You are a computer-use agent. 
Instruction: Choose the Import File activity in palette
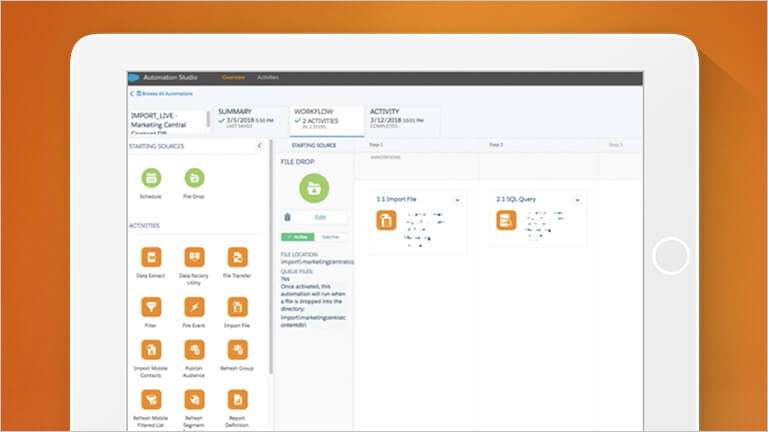pos(237,307)
